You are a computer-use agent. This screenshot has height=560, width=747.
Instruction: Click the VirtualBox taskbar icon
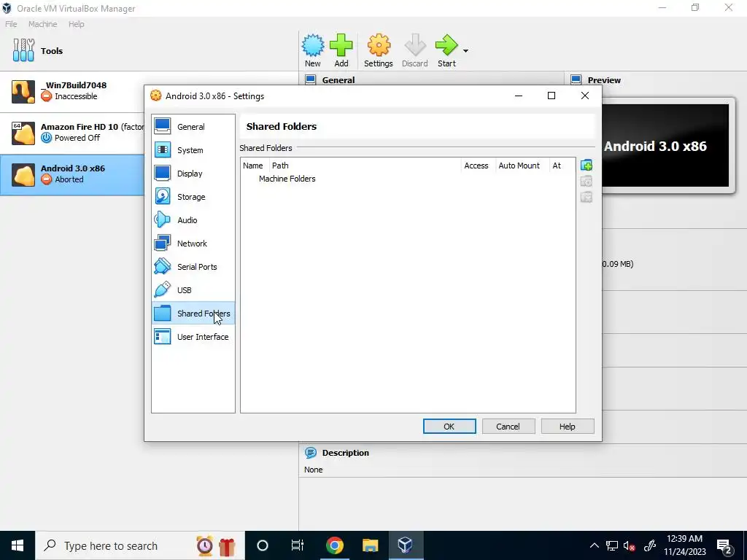click(x=406, y=545)
